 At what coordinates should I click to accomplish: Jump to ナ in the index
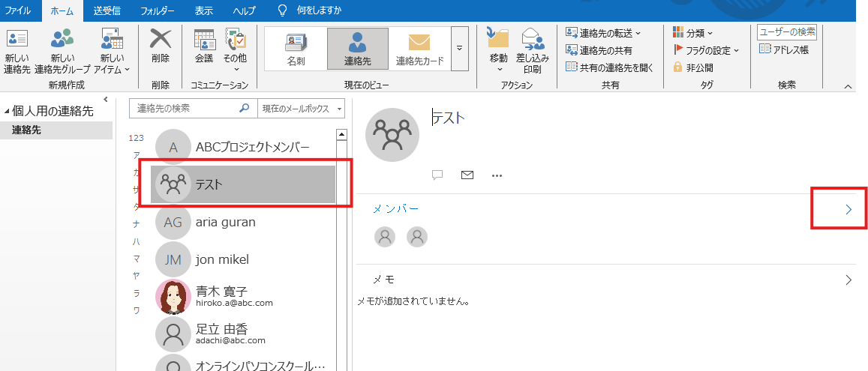[x=137, y=223]
